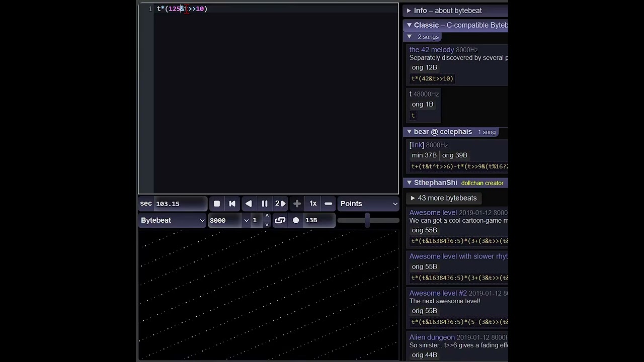Collapse the Classic C-compatible section

(x=455, y=25)
